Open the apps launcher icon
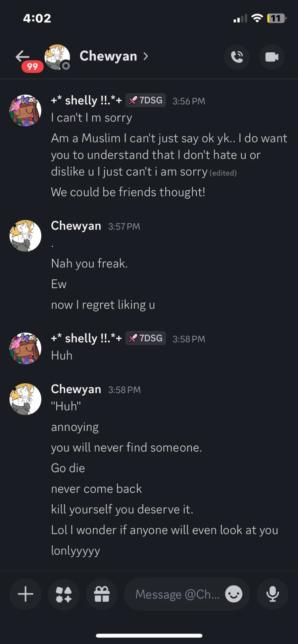The width and height of the screenshot is (298, 644). click(x=64, y=594)
